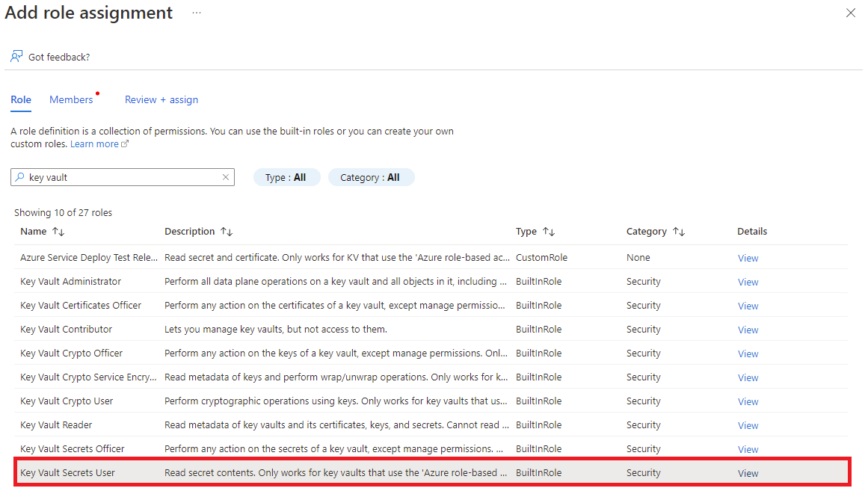The height and width of the screenshot is (494, 868).
Task: View details of Key Vault Secrets User
Action: click(748, 472)
